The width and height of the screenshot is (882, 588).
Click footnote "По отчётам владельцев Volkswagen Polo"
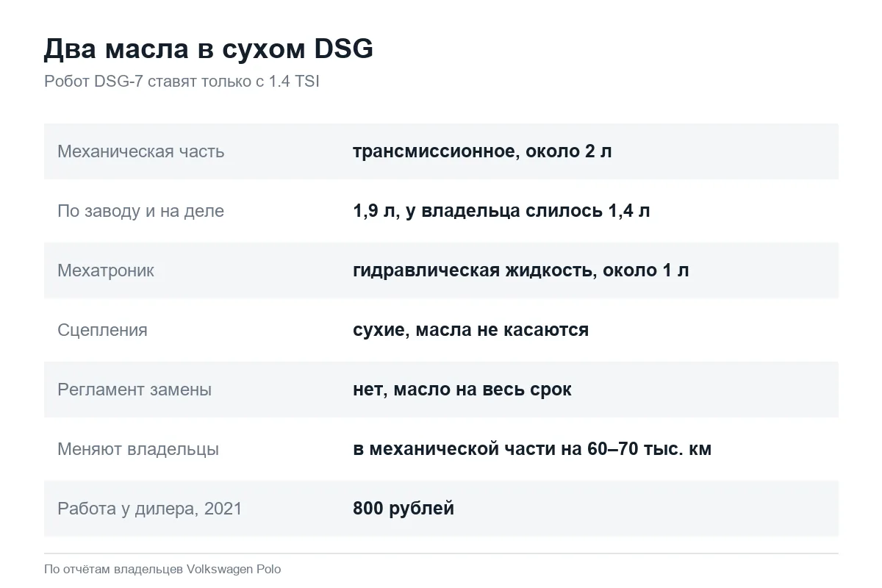pos(162,569)
